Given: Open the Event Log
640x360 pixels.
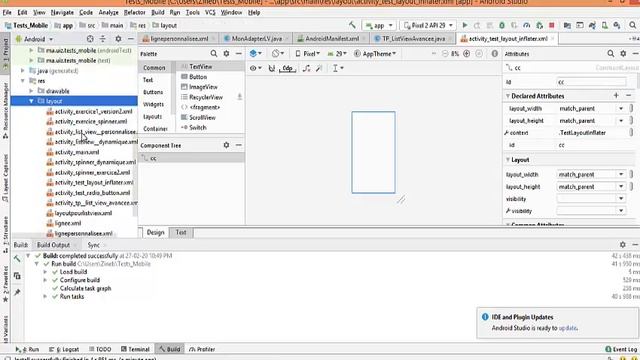Looking at the screenshot, I should (621, 349).
